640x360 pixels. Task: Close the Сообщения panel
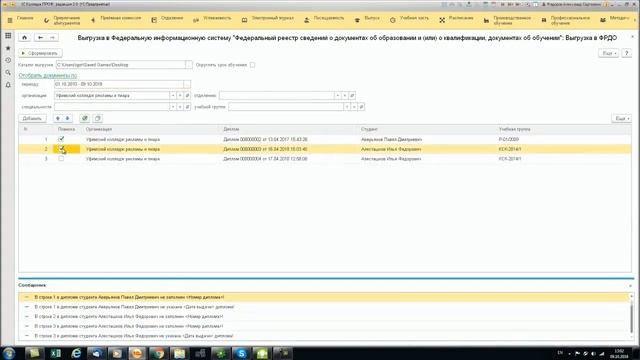point(631,286)
